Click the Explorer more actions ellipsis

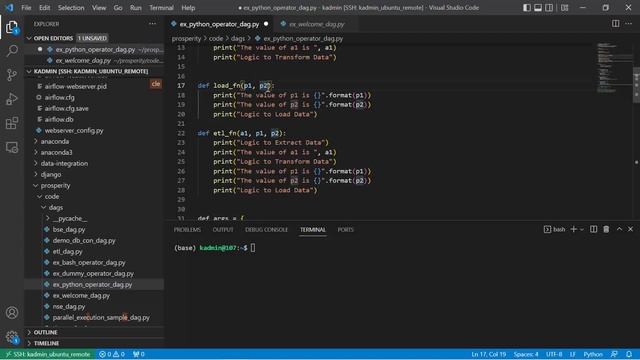152,24
